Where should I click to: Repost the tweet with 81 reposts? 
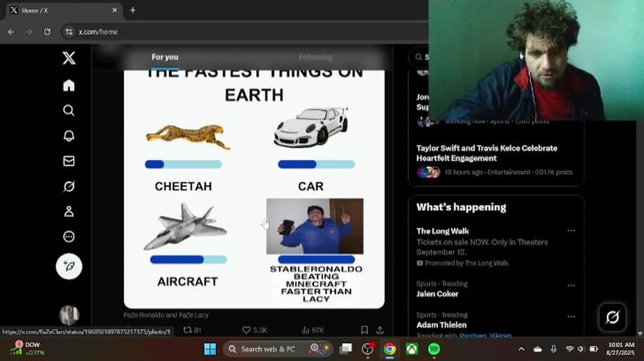coord(192,330)
